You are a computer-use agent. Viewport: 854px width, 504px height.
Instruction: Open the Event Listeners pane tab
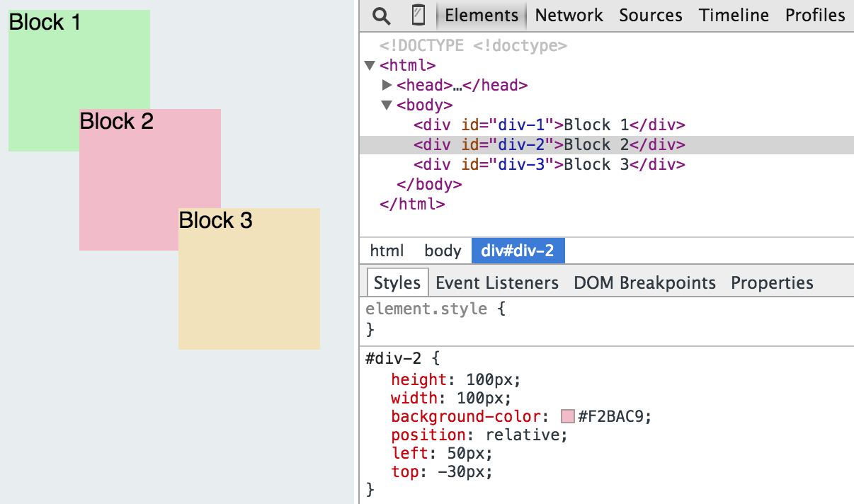click(497, 282)
